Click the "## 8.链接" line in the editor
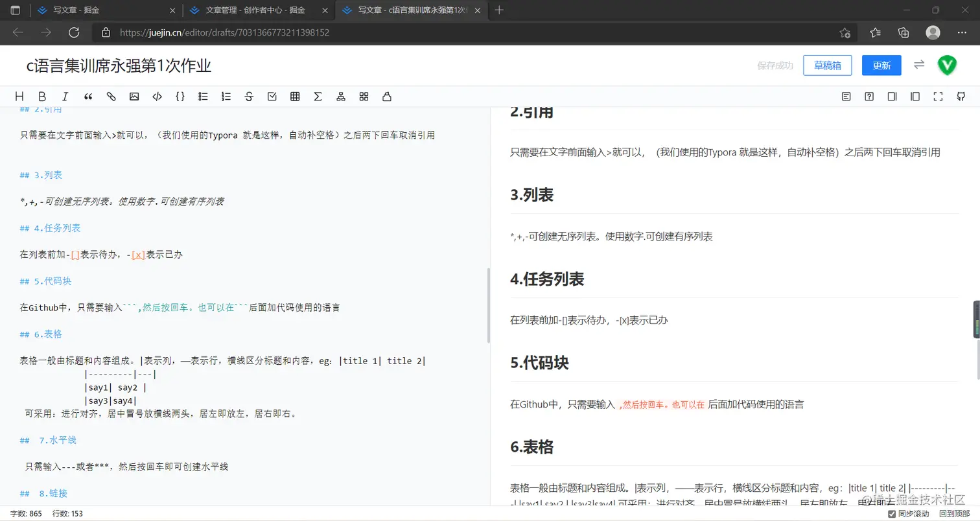Viewport: 980px width, 521px height. point(43,493)
